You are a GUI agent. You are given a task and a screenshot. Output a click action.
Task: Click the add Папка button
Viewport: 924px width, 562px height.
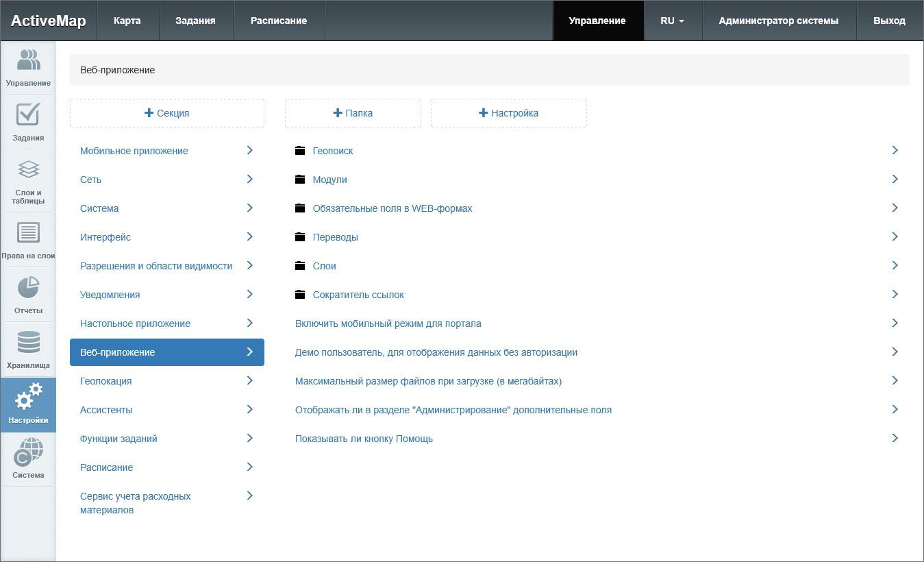tap(353, 113)
